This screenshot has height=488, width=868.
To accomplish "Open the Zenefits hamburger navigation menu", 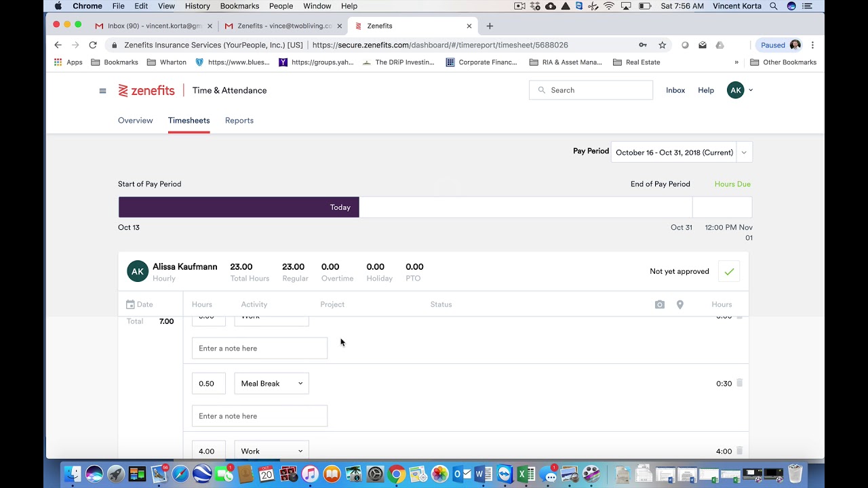I will click(102, 91).
